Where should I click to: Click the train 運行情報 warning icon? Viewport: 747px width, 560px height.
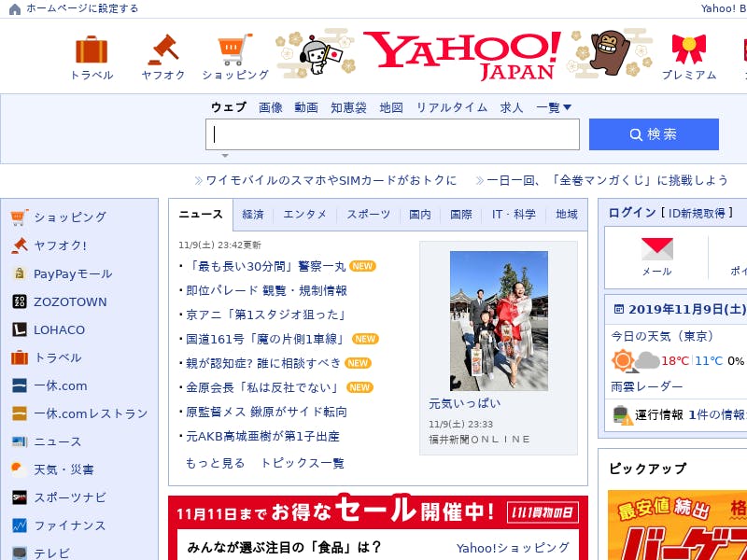[x=622, y=414]
